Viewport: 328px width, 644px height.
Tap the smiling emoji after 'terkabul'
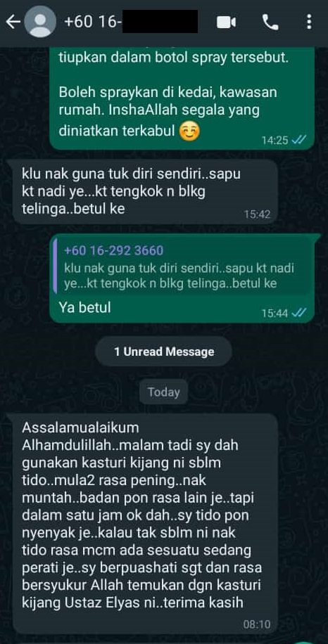point(189,131)
